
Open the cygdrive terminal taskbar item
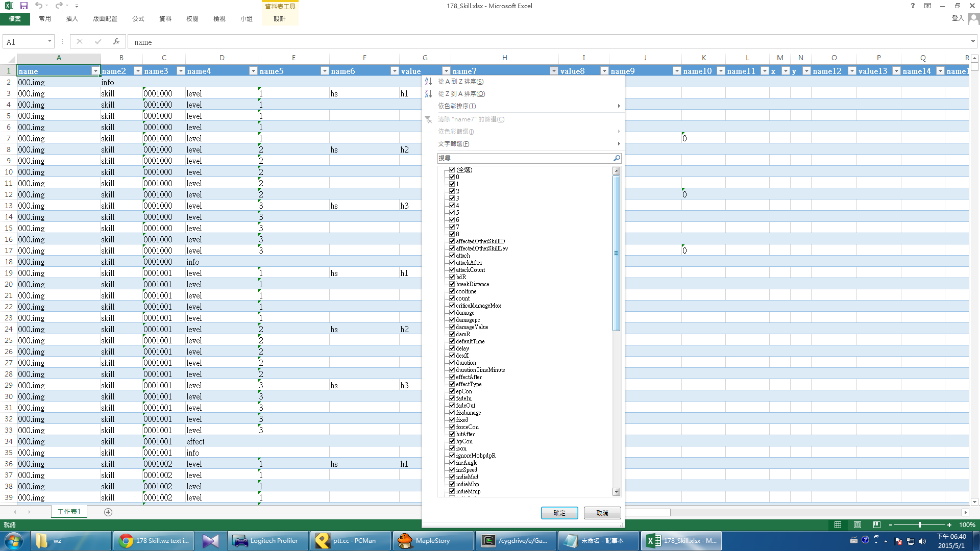point(516,541)
